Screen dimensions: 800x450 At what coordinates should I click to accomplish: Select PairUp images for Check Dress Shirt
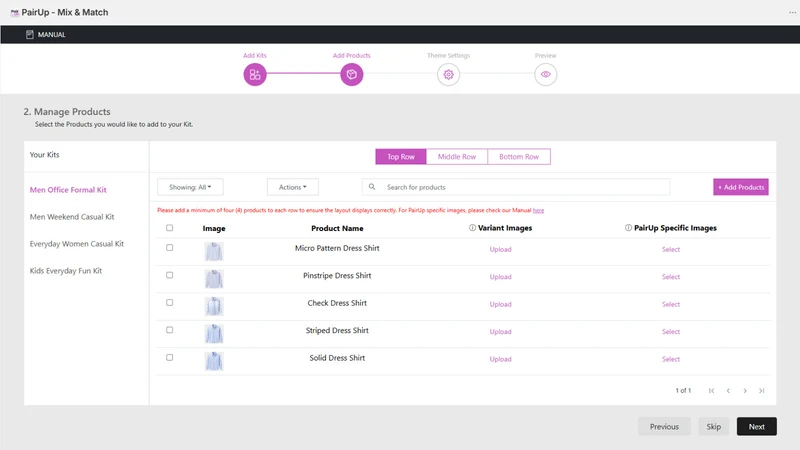(x=671, y=305)
